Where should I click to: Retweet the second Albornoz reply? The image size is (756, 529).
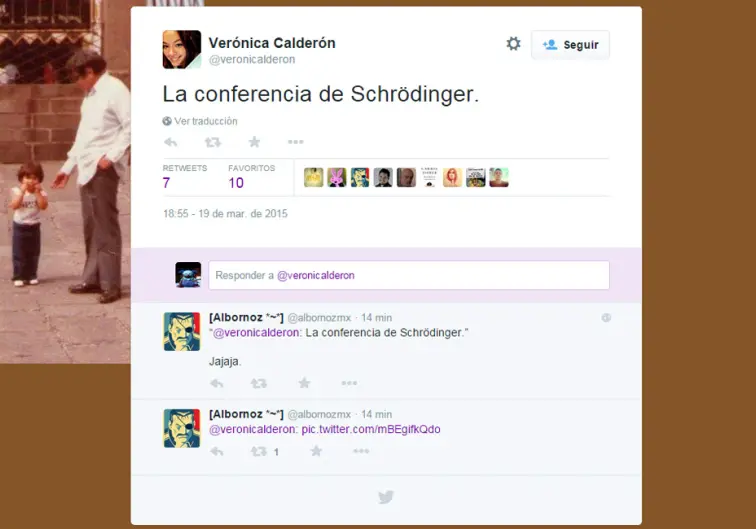click(x=259, y=452)
